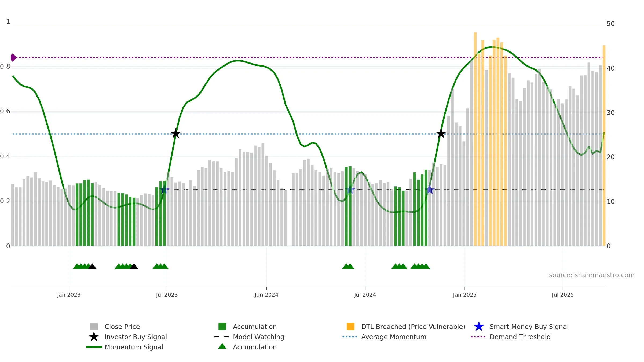Click the Jan 2024 axis label
The height and width of the screenshot is (362, 644).
tap(266, 295)
